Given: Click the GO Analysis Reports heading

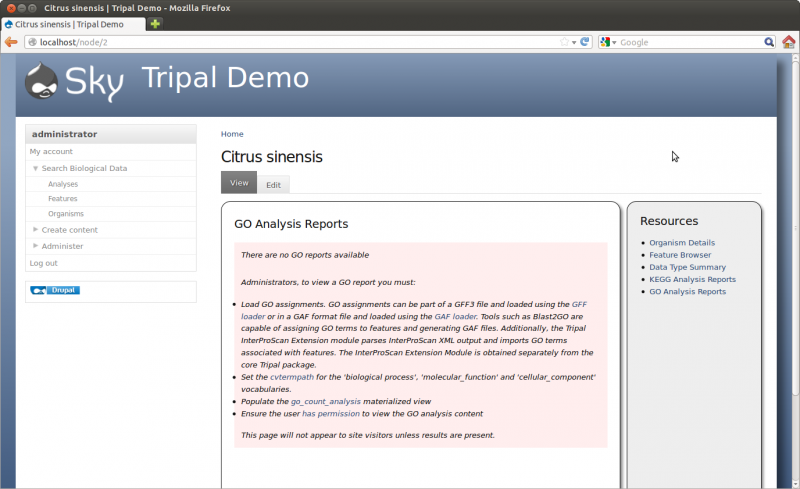Looking at the screenshot, I should (291, 224).
